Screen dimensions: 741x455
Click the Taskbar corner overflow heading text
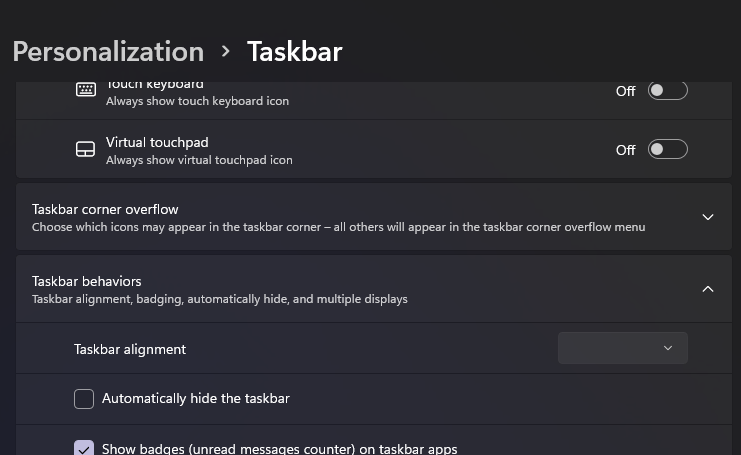(x=105, y=209)
